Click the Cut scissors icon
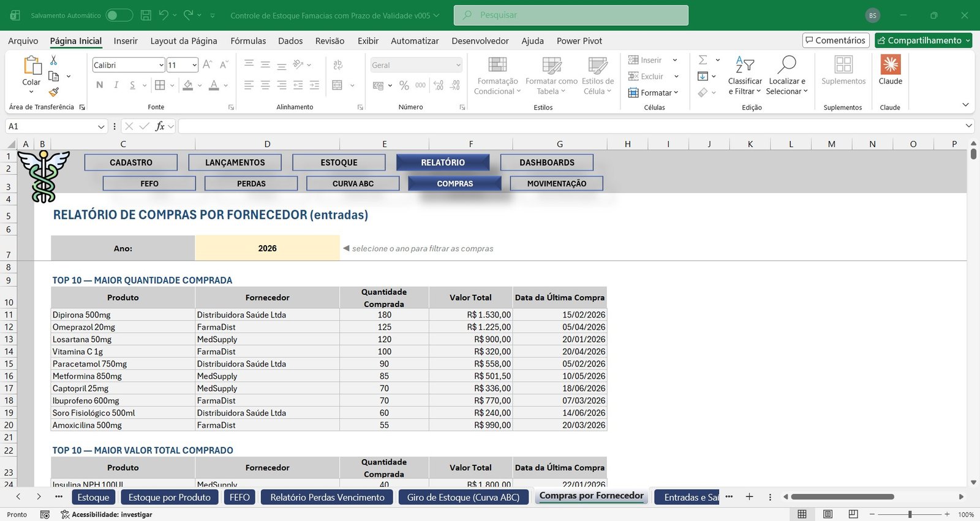This screenshot has width=980, height=521. point(53,60)
